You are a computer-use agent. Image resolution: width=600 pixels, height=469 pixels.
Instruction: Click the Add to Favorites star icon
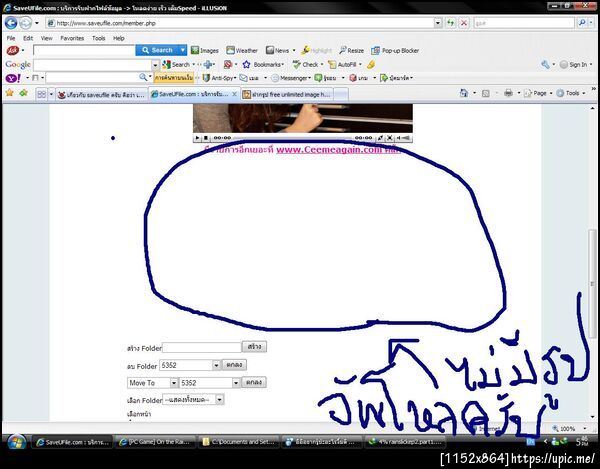pyautogui.click(x=24, y=93)
